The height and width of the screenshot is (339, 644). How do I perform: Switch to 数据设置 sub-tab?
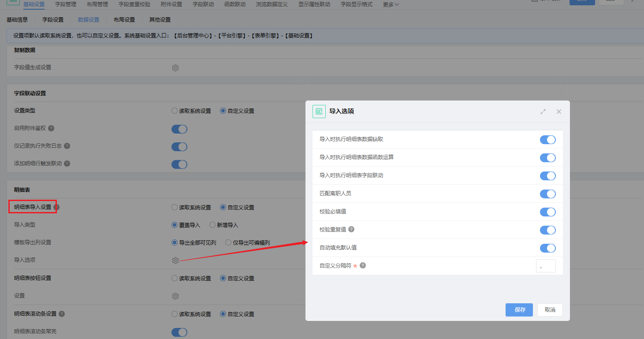89,20
